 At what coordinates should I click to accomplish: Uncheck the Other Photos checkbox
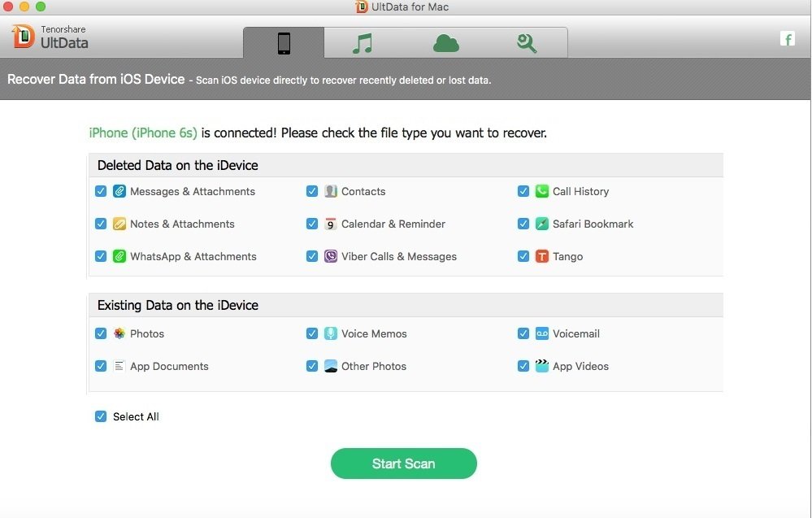coord(312,366)
